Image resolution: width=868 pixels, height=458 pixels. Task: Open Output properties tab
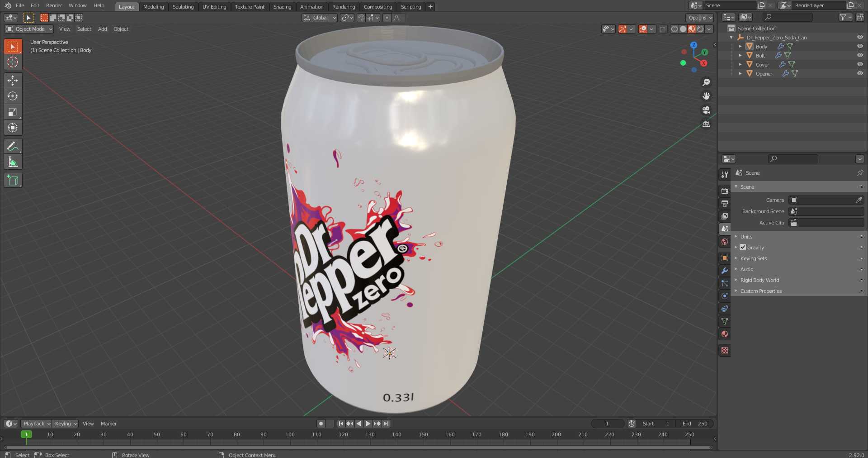coord(725,204)
